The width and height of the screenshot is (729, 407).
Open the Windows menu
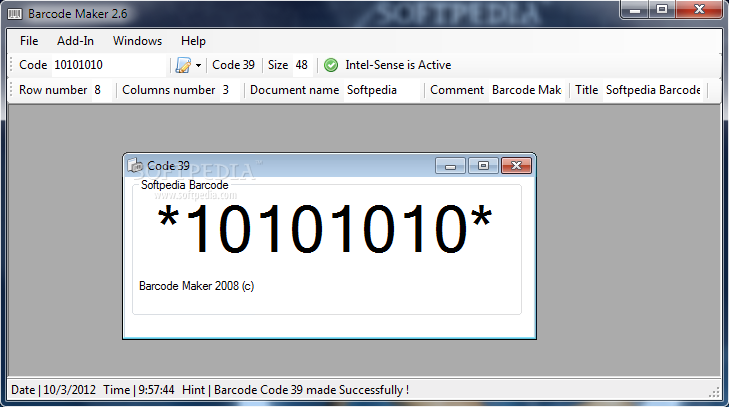pos(137,41)
